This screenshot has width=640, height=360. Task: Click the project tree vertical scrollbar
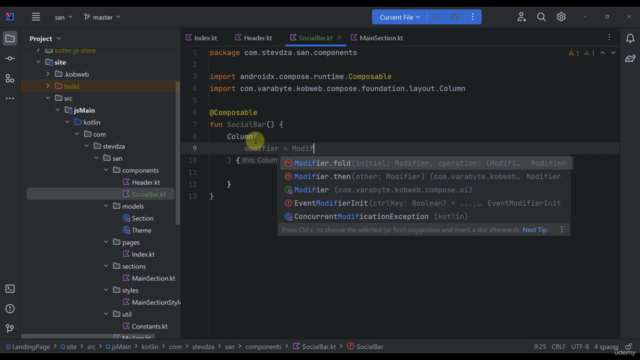(178, 153)
